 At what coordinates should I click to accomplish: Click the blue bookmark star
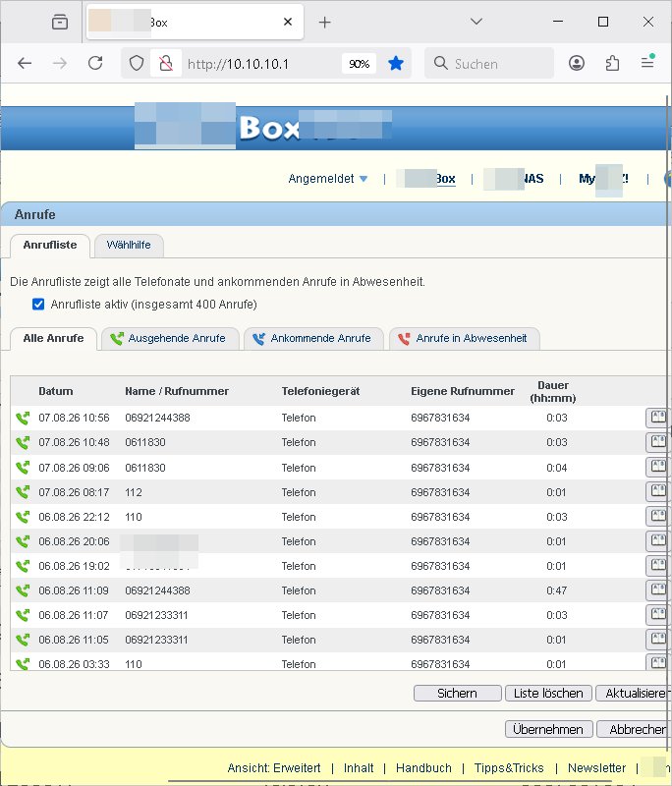[x=396, y=63]
